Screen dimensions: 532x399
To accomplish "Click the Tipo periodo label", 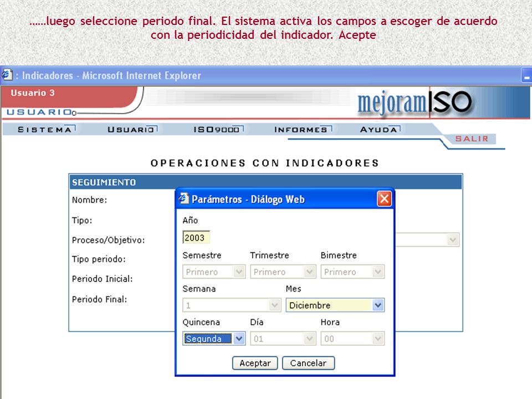I will pyautogui.click(x=99, y=259).
